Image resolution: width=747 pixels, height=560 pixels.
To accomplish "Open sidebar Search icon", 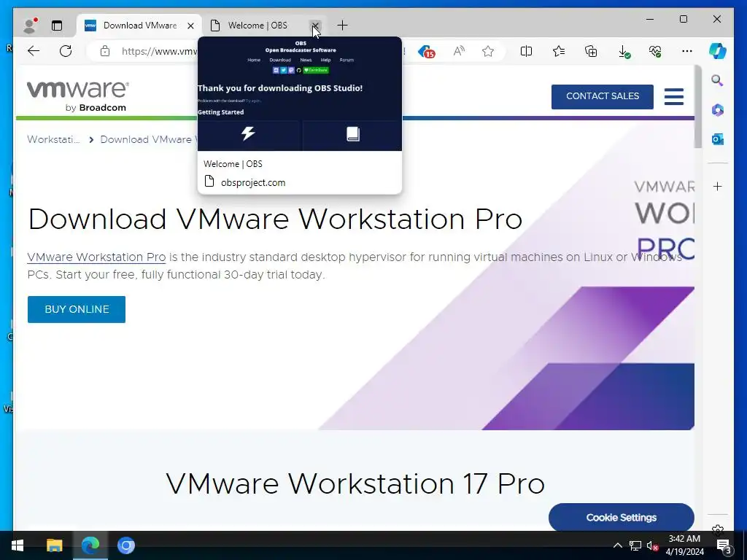I will point(718,80).
